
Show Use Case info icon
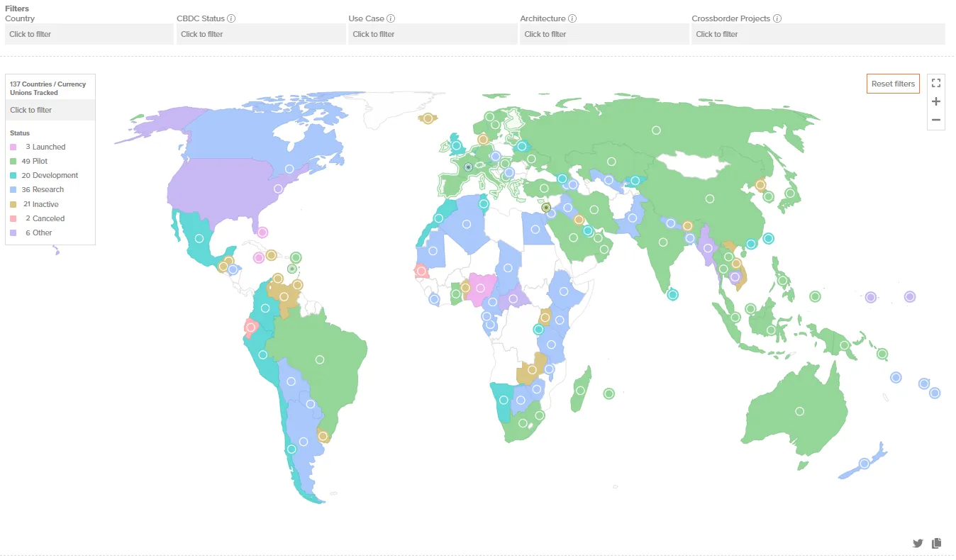point(391,18)
